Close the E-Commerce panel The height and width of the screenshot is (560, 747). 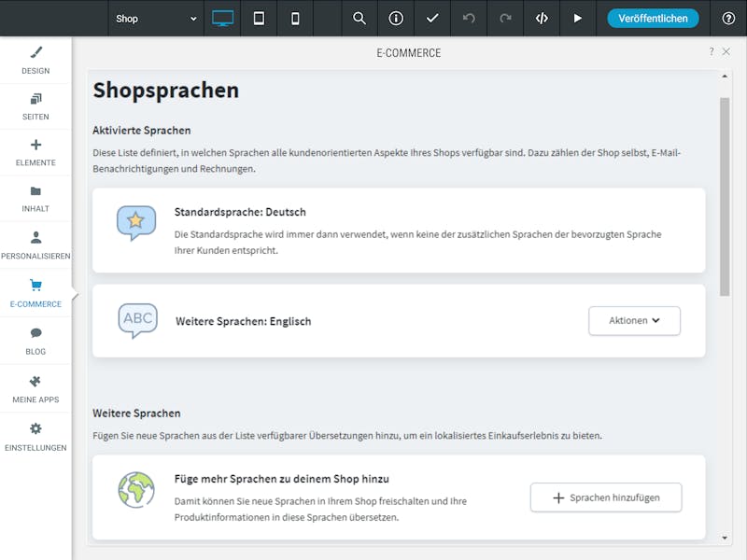point(726,51)
